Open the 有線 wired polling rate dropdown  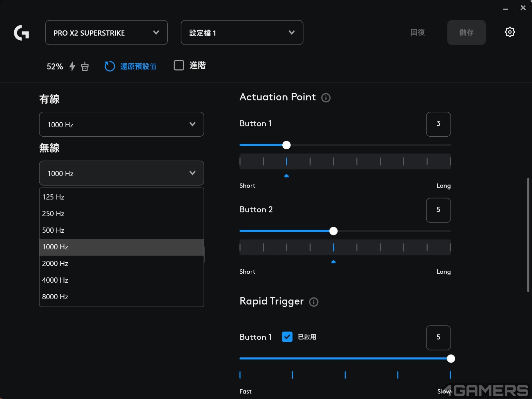tap(121, 124)
